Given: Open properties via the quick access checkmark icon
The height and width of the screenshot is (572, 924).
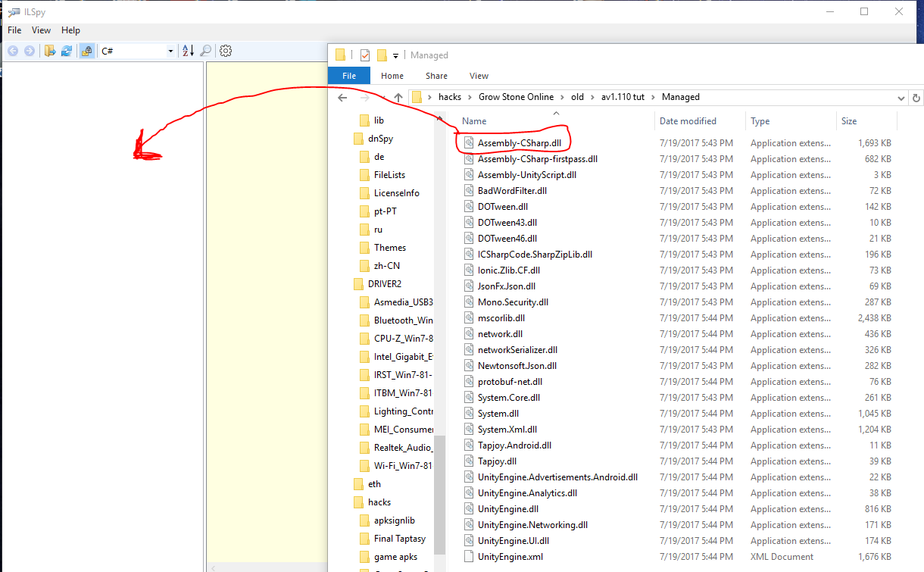Looking at the screenshot, I should pos(365,55).
